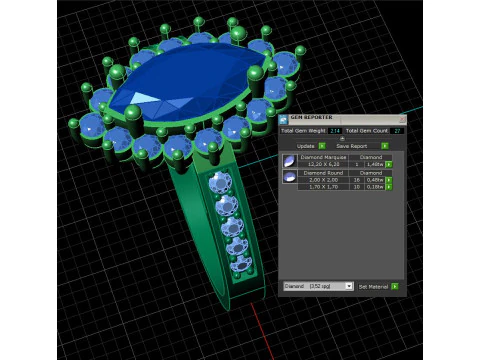Screen dimensions: 480x360
Task: Click the 'Total Gem Count' label
Action: 367,131
